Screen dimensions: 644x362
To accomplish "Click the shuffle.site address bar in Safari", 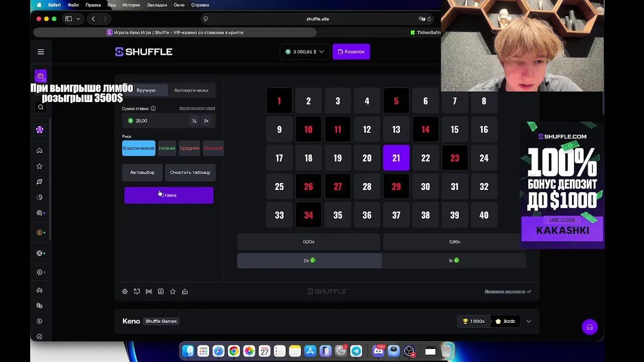I will point(317,19).
